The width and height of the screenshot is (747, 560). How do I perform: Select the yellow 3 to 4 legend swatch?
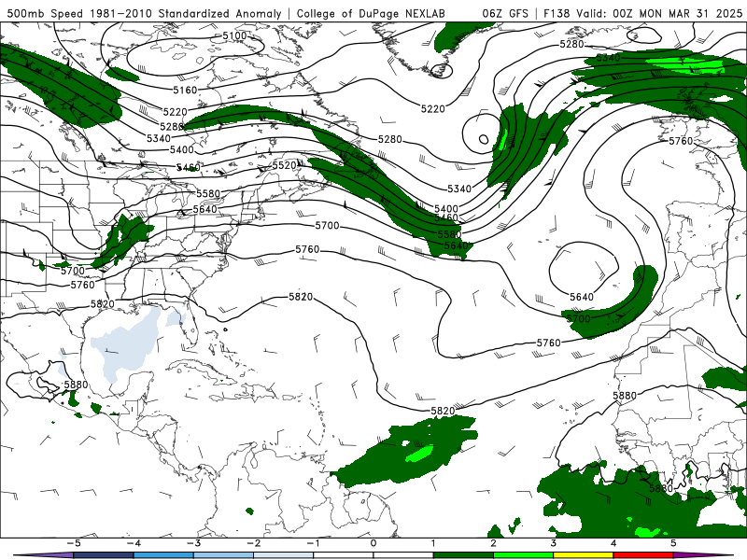point(583,555)
